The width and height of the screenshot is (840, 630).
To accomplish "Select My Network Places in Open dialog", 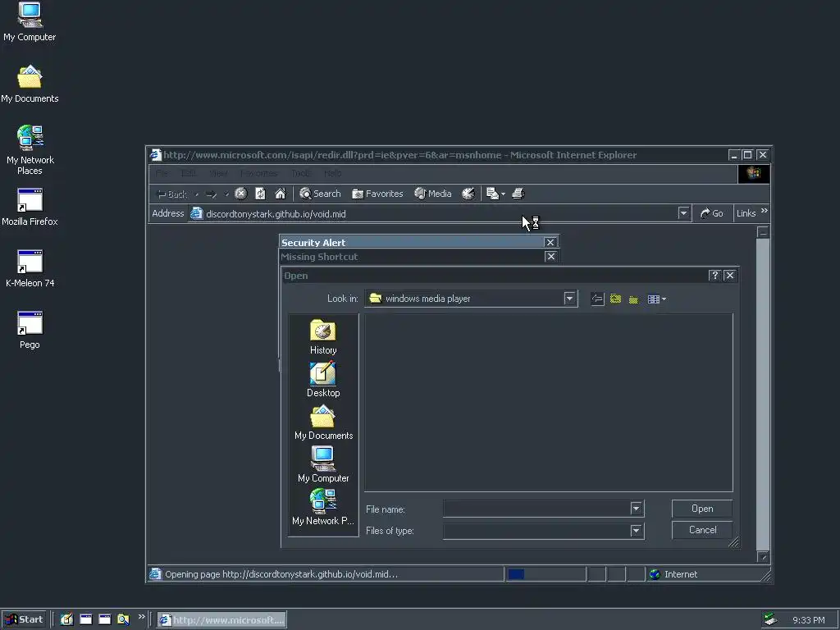I will (323, 508).
